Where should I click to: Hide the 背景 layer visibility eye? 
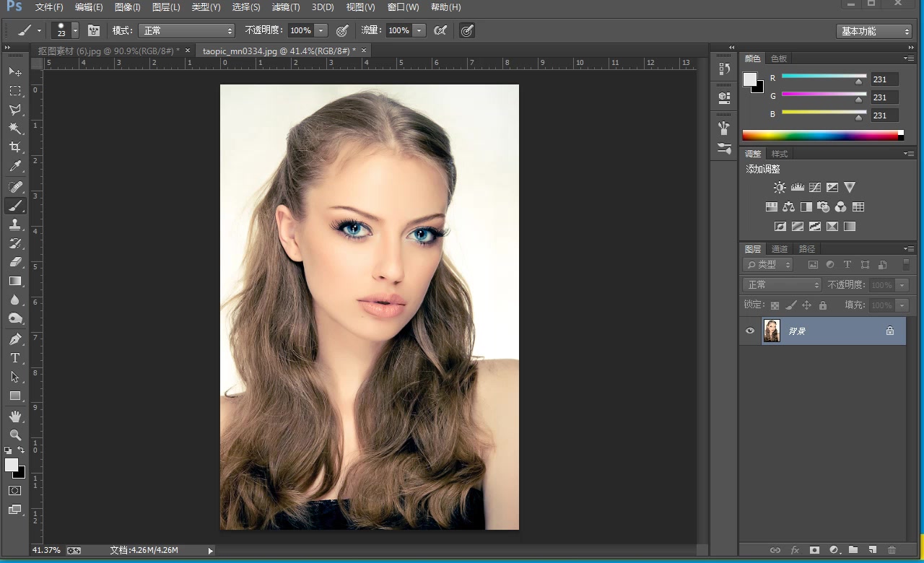pyautogui.click(x=750, y=331)
